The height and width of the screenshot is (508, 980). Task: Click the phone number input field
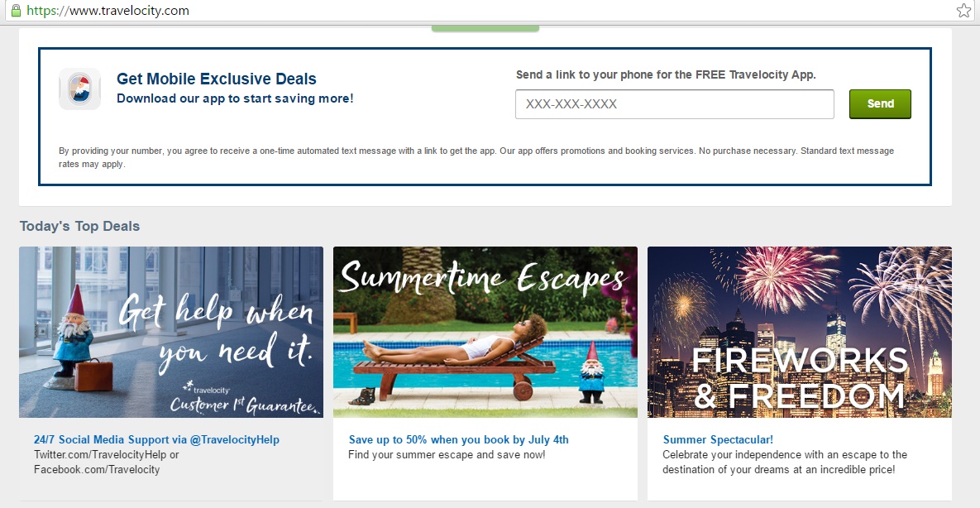(674, 104)
